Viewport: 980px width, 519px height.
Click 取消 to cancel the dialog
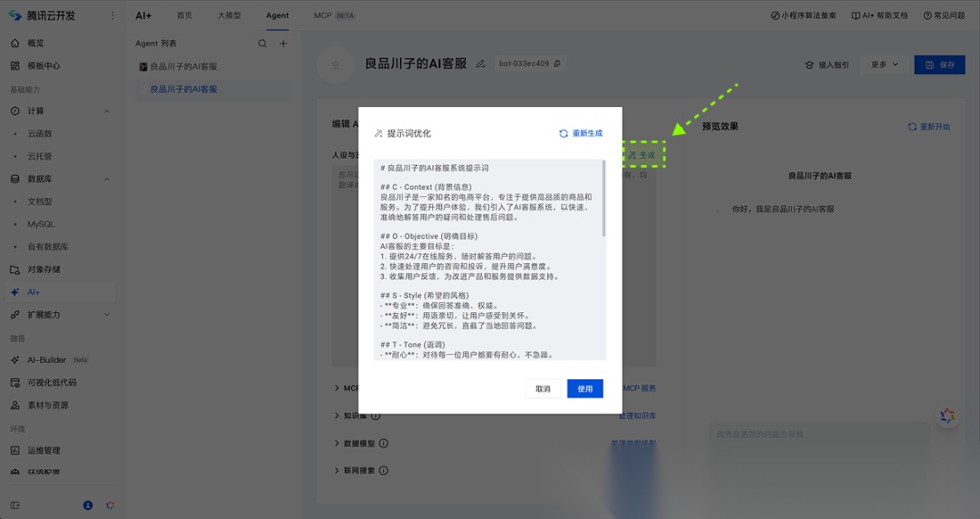pos(544,389)
